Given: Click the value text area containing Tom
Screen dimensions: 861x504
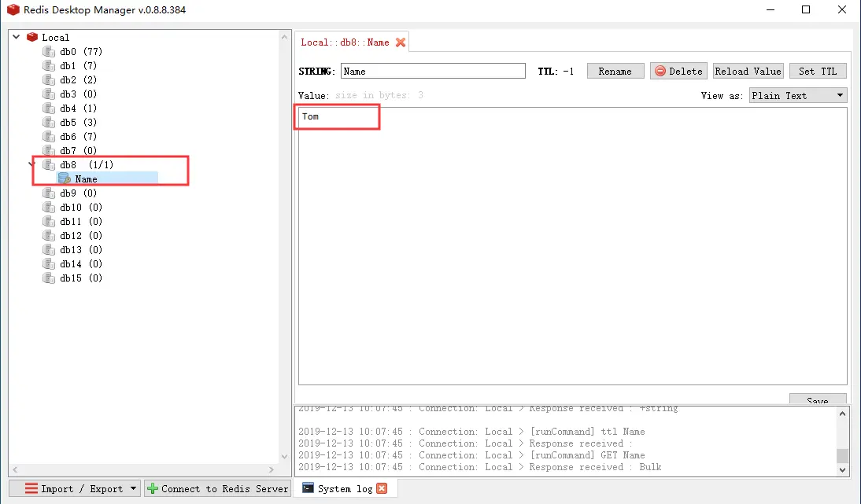Looking at the screenshot, I should 573,246.
